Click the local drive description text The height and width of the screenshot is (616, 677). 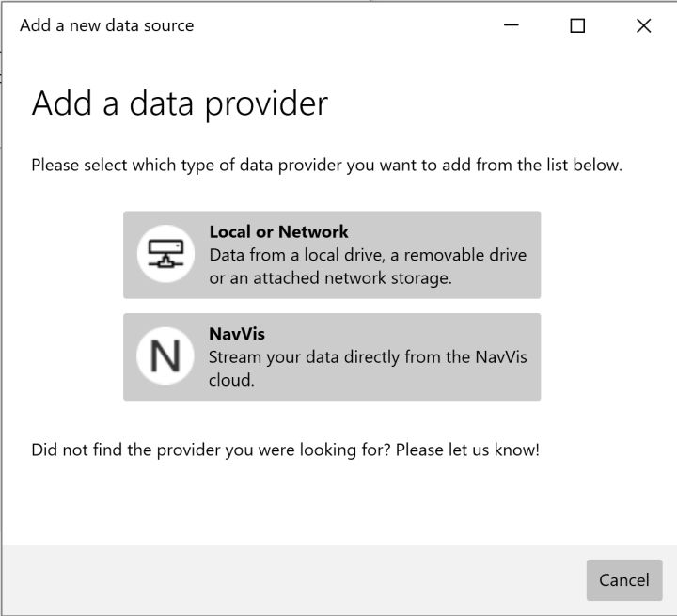click(x=368, y=255)
